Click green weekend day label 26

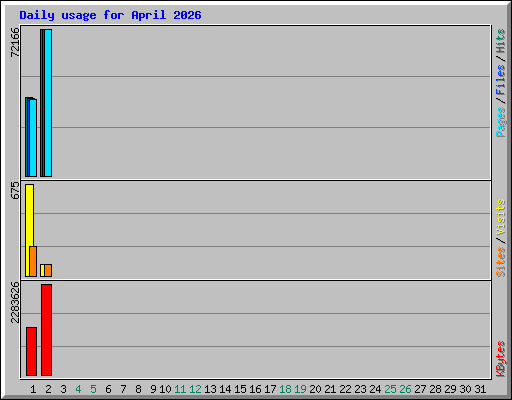pos(405,389)
